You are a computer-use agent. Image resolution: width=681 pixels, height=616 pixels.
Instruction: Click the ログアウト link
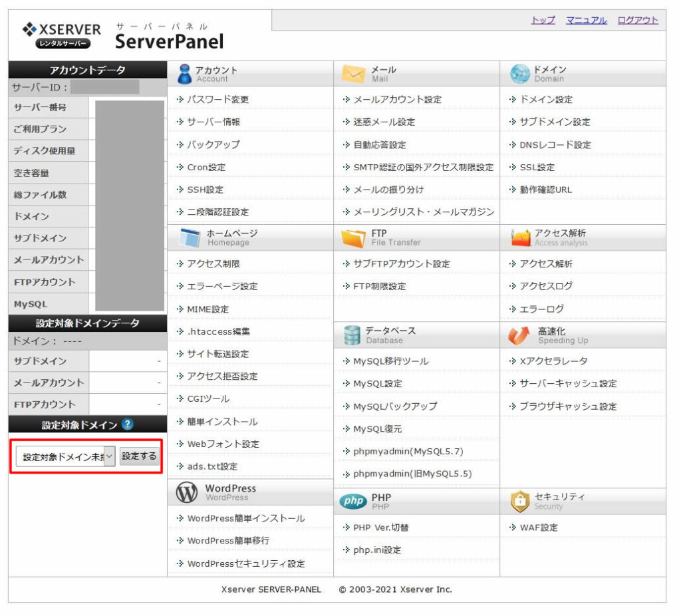click(x=638, y=20)
